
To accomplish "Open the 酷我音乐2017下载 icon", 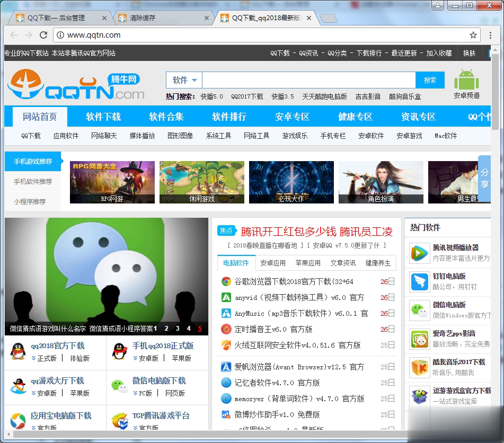I will pos(419,368).
